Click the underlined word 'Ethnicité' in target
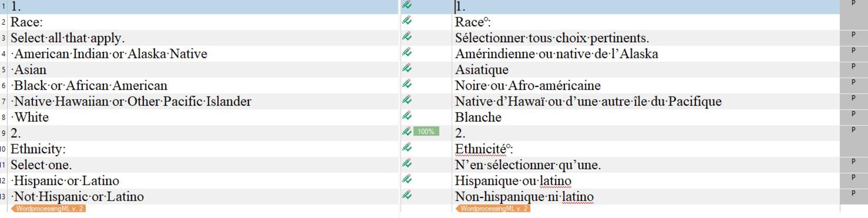Viewport: 868px width, 218px height. tap(480, 149)
